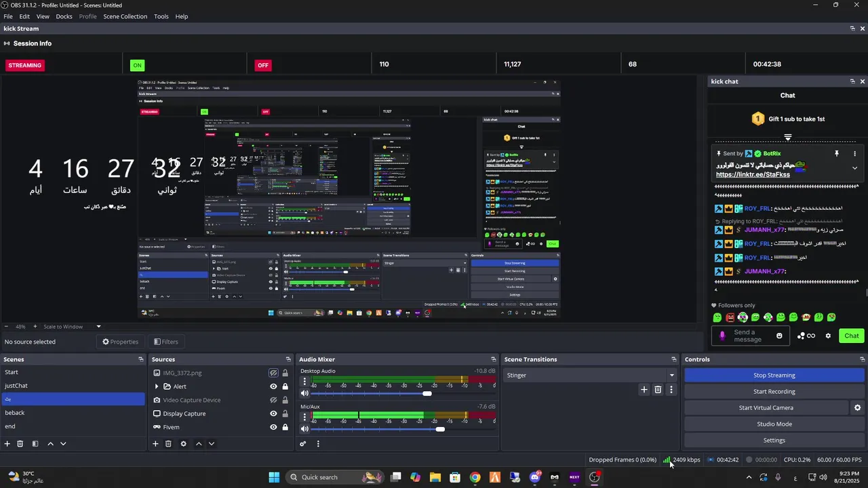This screenshot has height=488, width=868.
Task: Click Stop Streaming button
Action: [x=774, y=375]
